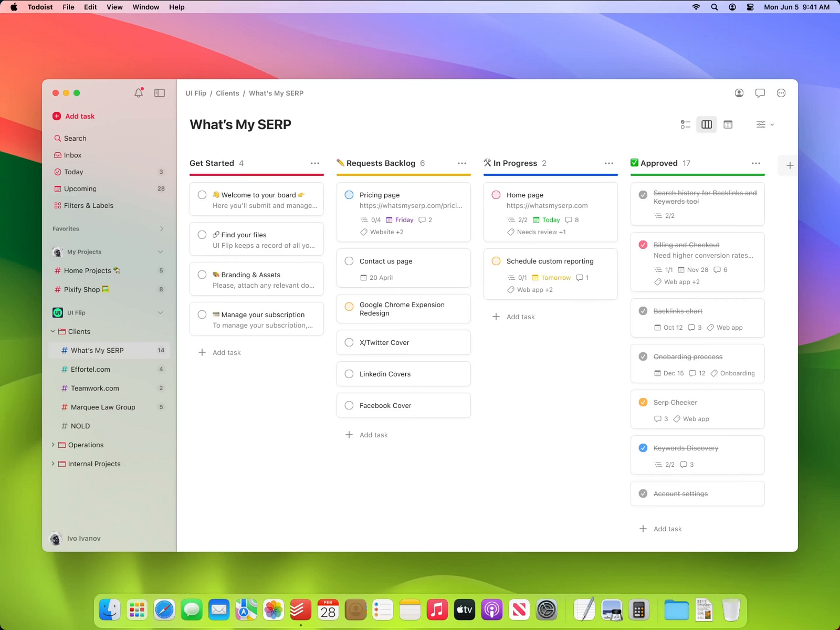Switch to list layout view
840x630 pixels.
tap(686, 124)
